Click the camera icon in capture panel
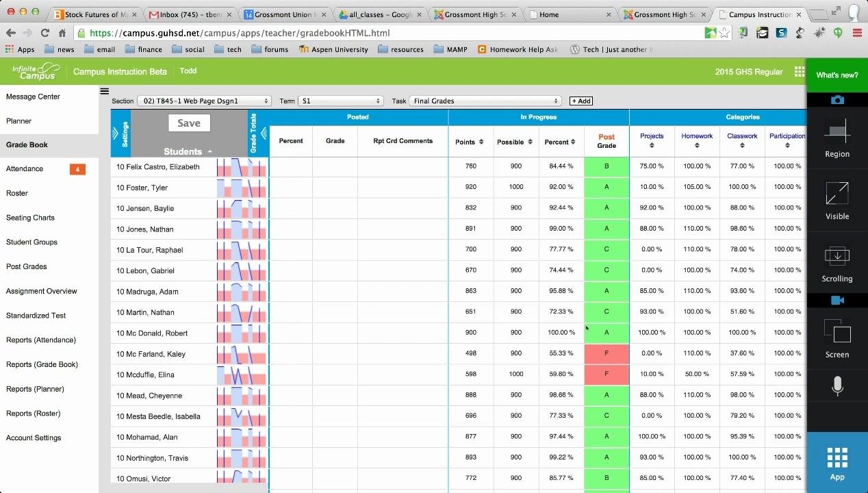The image size is (868, 493). point(837,100)
